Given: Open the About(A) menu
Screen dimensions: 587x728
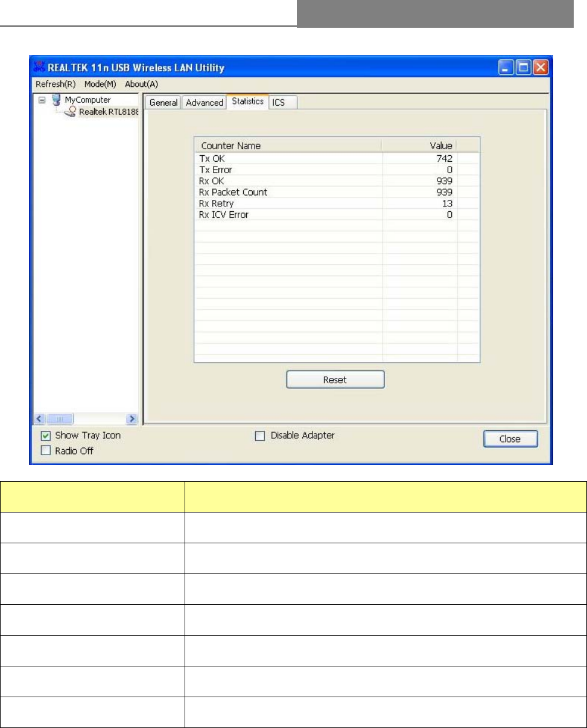Looking at the screenshot, I should (x=141, y=84).
